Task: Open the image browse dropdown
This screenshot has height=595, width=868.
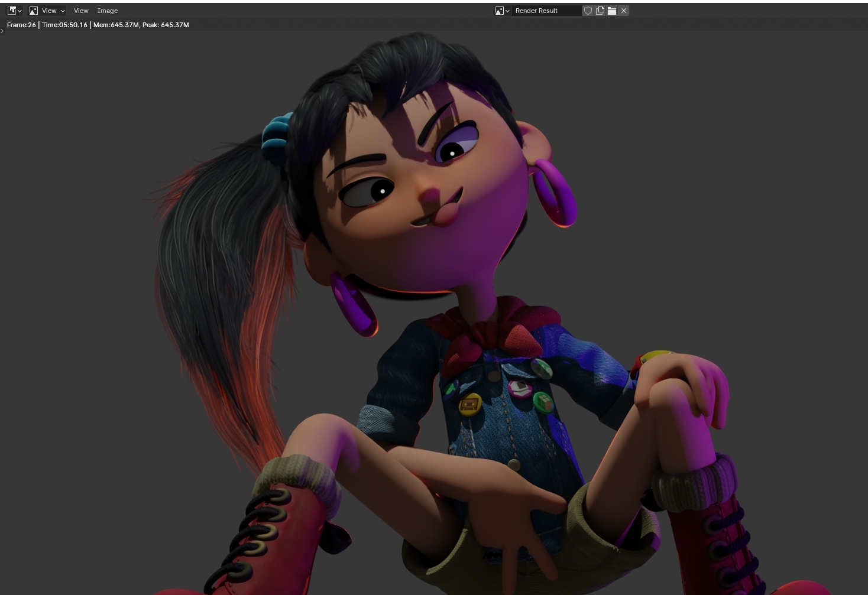Action: (503, 11)
